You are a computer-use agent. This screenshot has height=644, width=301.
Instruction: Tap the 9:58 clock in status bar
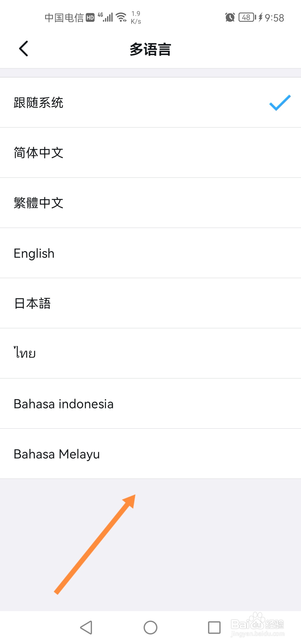pos(274,18)
